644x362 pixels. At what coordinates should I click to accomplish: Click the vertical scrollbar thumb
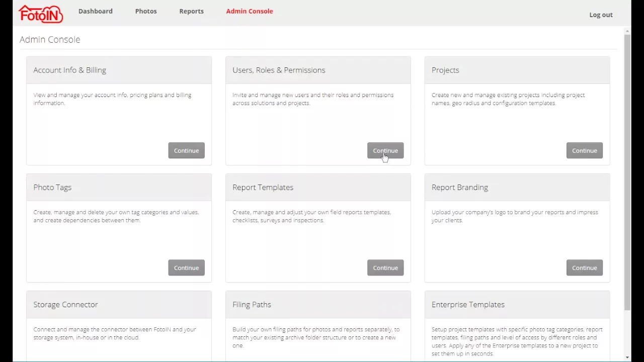(627, 172)
